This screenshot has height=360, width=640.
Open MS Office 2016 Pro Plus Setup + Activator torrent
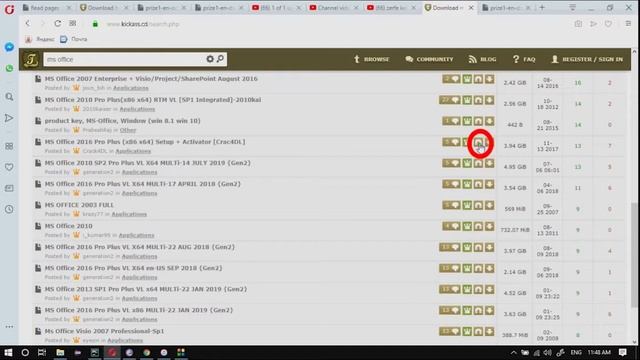tap(145, 142)
